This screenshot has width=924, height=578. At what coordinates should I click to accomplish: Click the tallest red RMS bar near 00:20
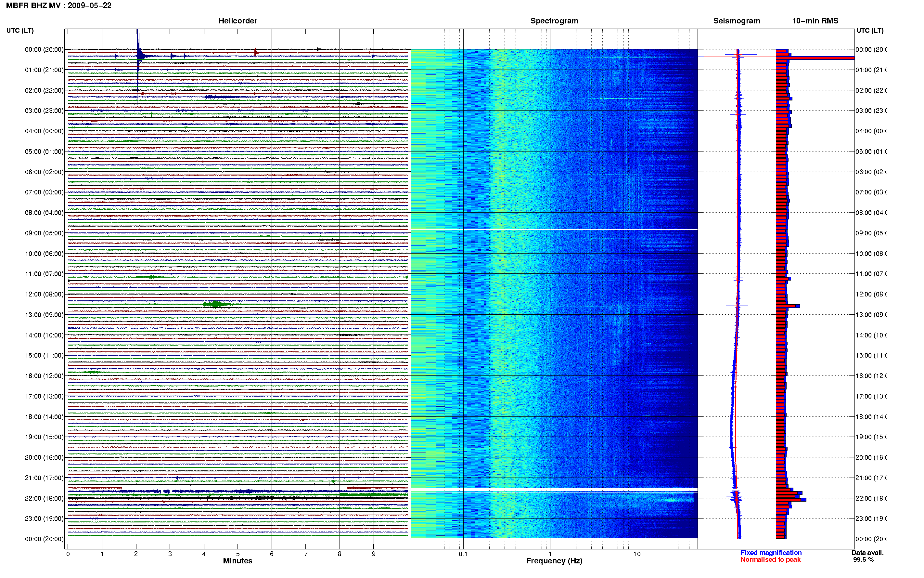click(x=815, y=58)
